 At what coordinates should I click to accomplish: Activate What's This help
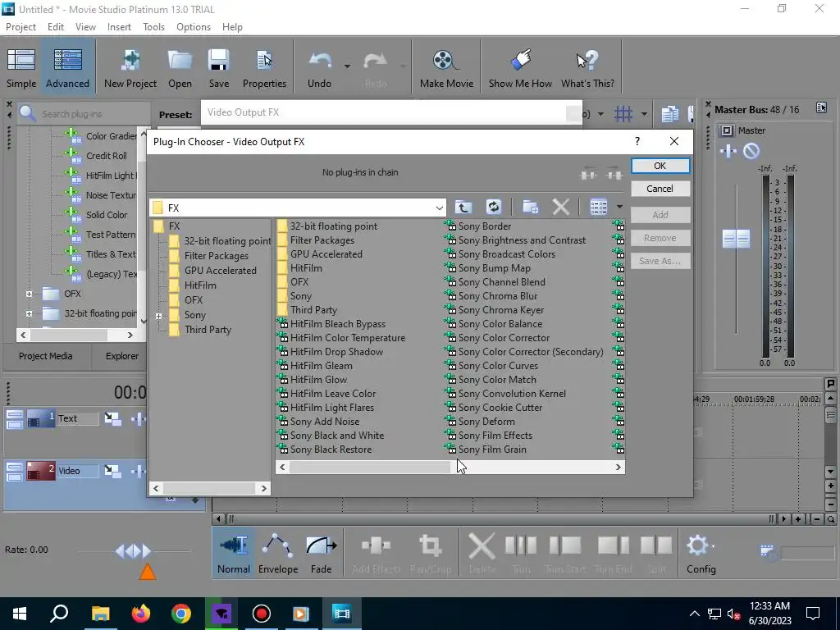[587, 68]
